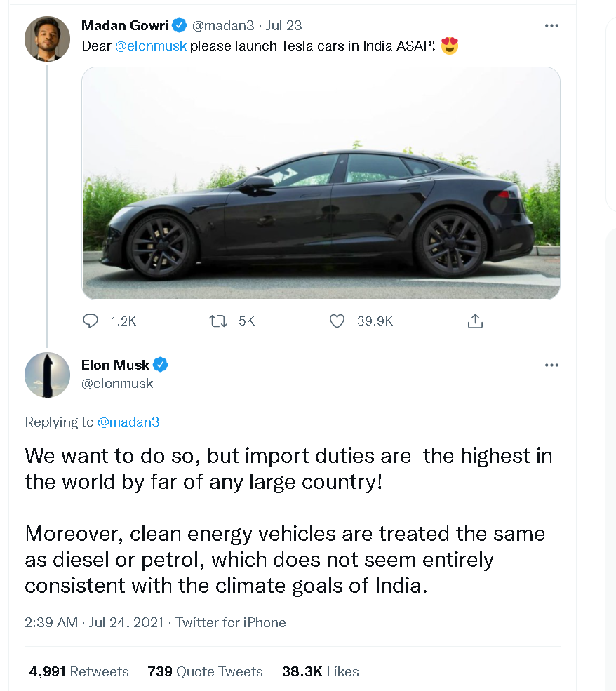Open the Elon Musk display name

[116, 365]
